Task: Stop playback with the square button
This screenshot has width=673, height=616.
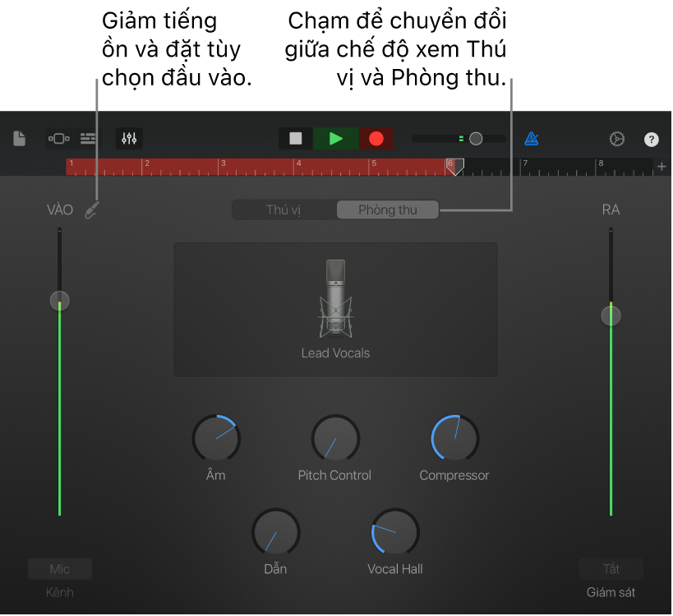Action: pyautogui.click(x=296, y=139)
